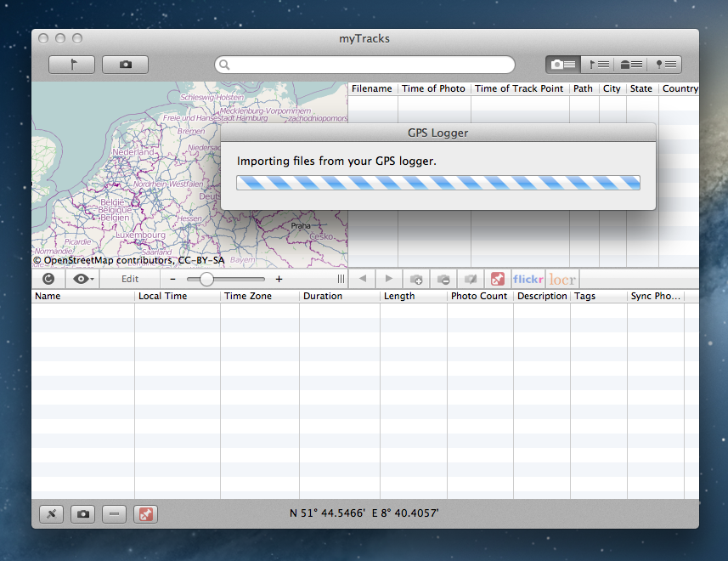The image size is (728, 561).
Task: Click inside the search field
Action: tap(364, 65)
